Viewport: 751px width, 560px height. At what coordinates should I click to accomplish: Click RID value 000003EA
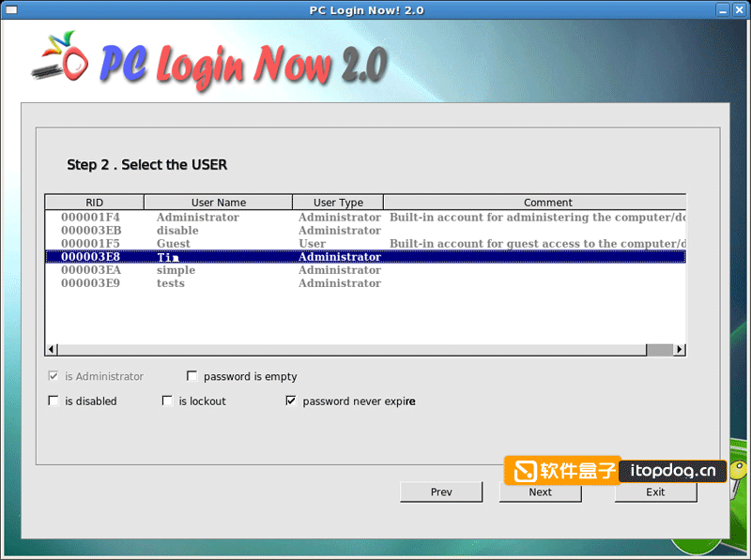coord(91,270)
